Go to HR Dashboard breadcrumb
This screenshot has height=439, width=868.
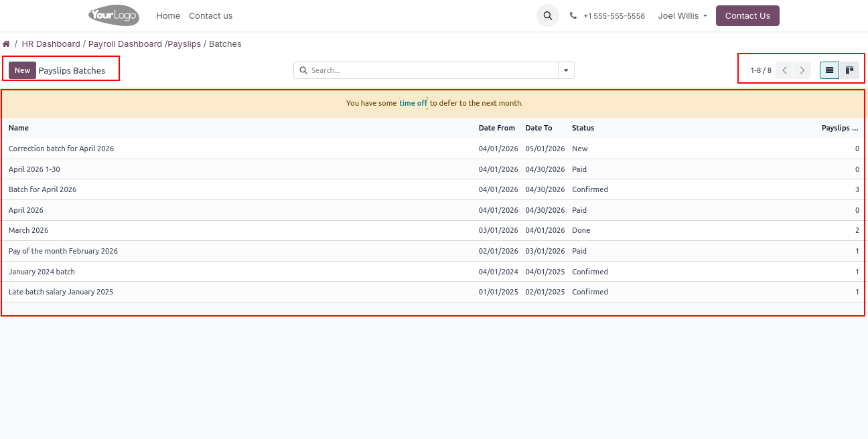click(51, 44)
